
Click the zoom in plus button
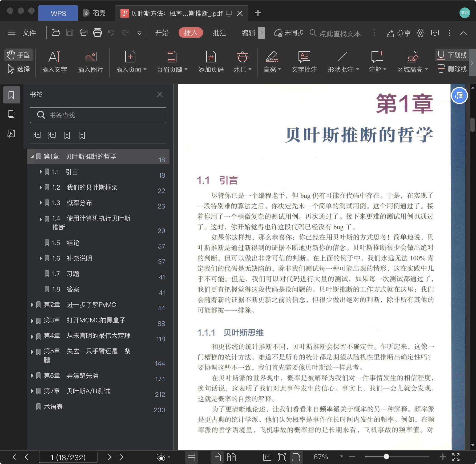point(443,457)
